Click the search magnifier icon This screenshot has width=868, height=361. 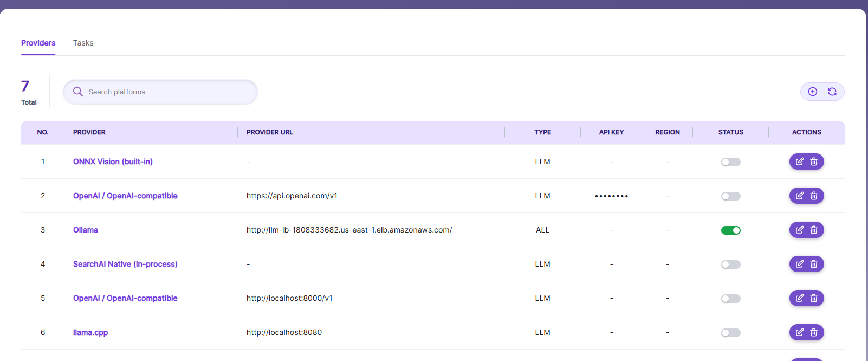coord(78,92)
